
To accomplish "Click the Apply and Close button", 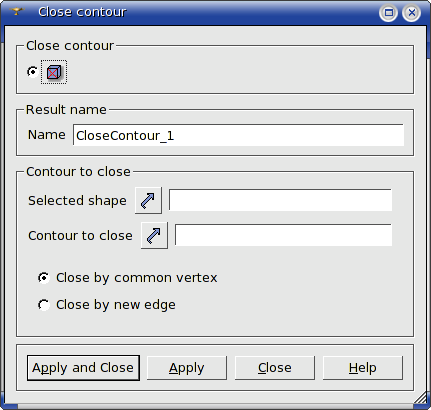I will pos(83,368).
